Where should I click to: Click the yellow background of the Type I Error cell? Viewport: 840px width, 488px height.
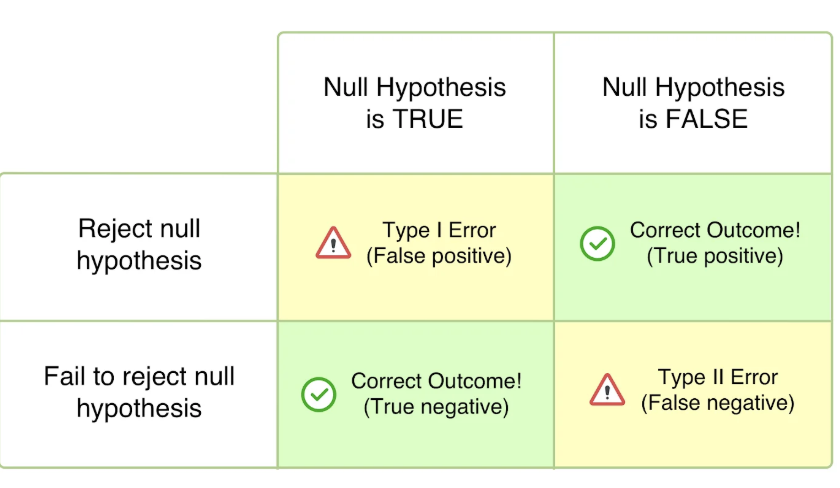[x=415, y=295]
